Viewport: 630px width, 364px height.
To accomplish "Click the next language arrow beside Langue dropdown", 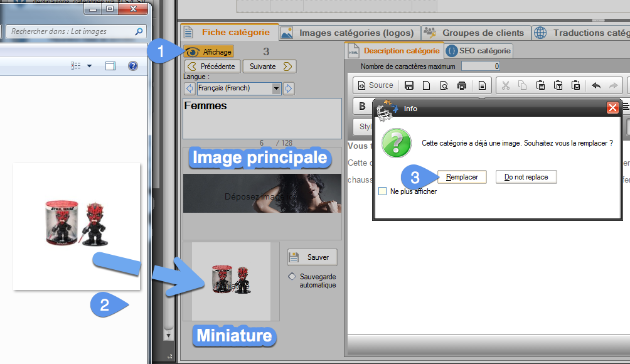I will click(289, 88).
